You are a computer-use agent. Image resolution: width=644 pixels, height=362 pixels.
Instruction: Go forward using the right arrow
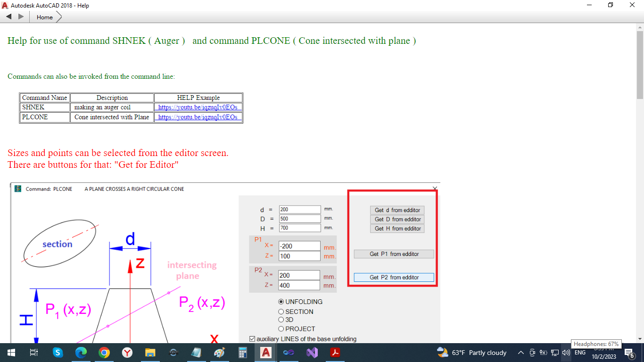coord(21,17)
